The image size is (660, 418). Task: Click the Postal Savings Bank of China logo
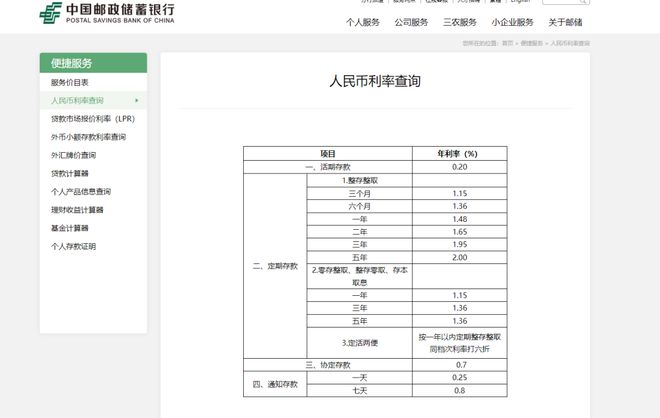coord(106,13)
